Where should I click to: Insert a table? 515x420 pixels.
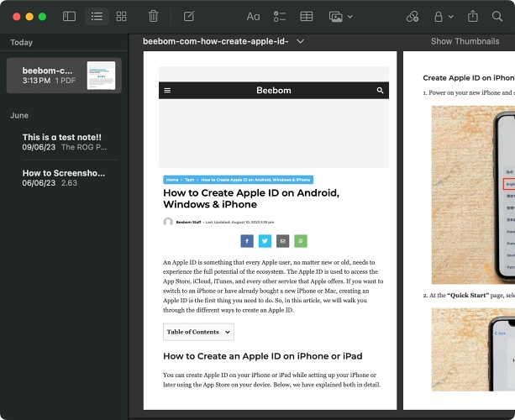pyautogui.click(x=307, y=17)
